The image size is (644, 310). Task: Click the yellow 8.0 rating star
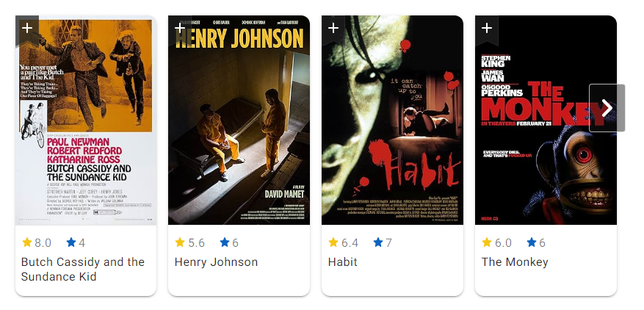tap(27, 242)
